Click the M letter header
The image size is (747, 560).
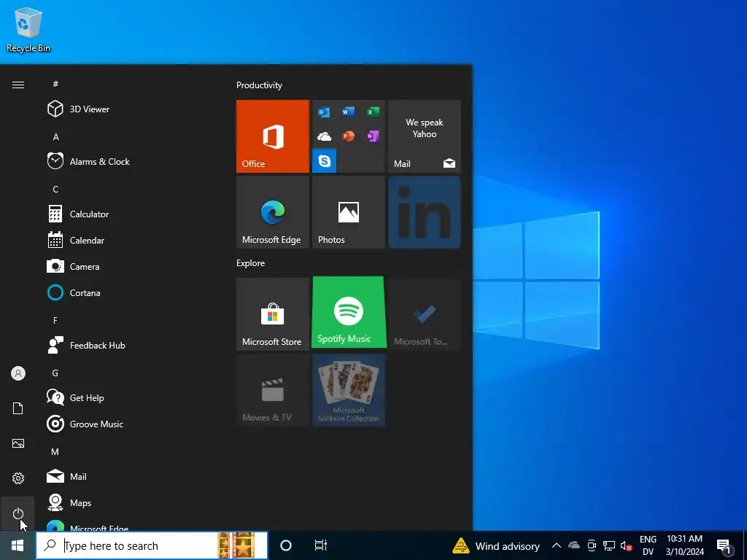(55, 451)
